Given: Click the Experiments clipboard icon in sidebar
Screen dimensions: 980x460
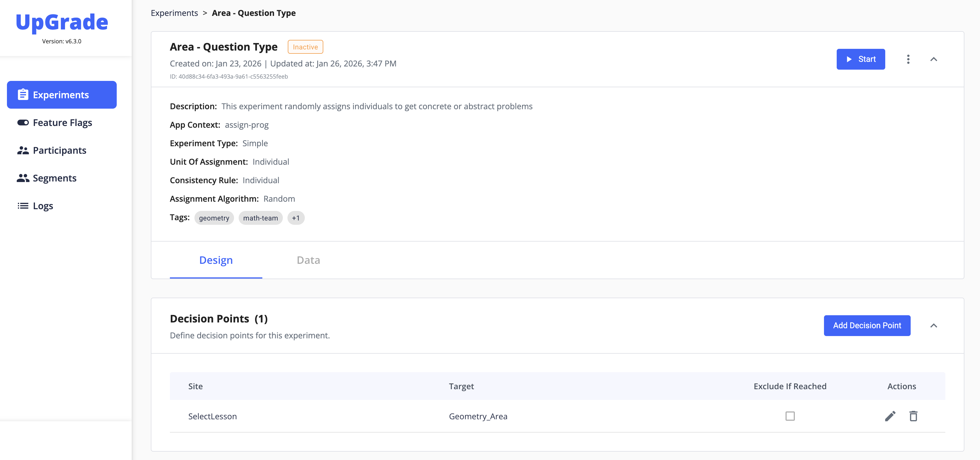Looking at the screenshot, I should (x=23, y=95).
